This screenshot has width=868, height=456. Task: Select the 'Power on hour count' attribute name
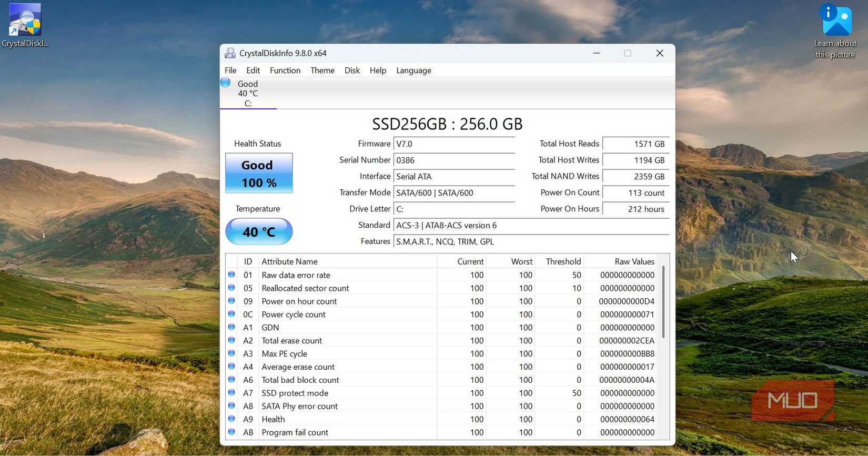(299, 301)
